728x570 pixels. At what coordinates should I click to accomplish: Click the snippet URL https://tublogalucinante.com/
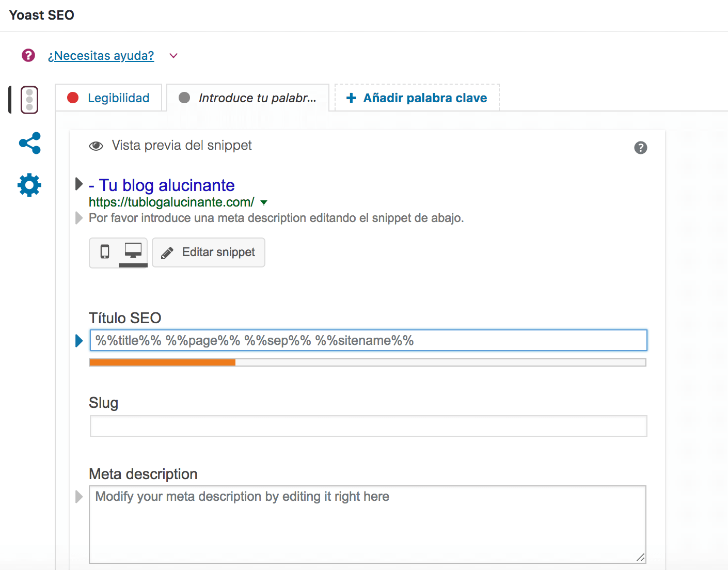(171, 202)
